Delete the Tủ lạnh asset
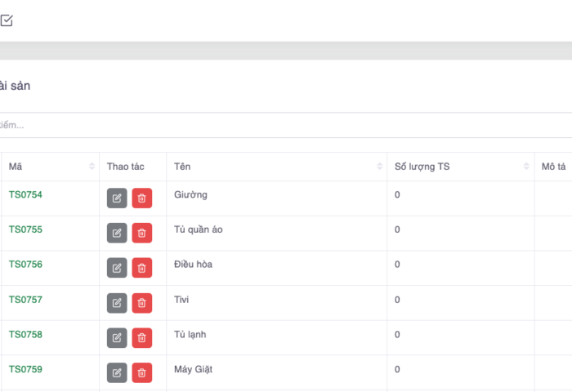Screen dimensions: 572x392 [x=142, y=338]
